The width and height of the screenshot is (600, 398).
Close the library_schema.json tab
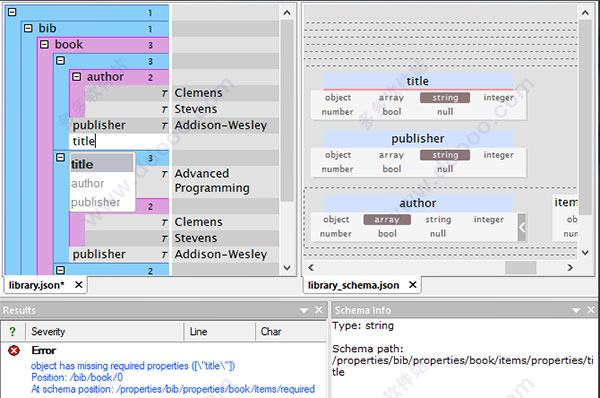(412, 285)
